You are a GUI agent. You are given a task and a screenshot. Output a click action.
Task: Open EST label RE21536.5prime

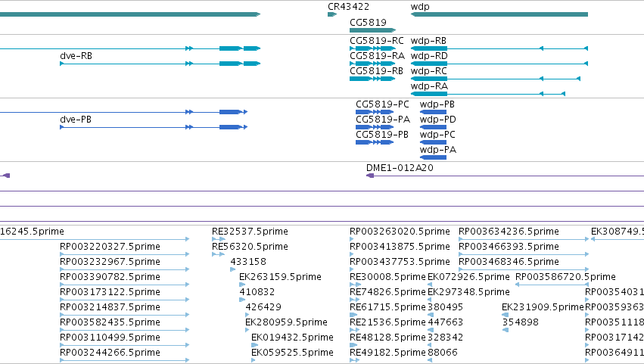tap(387, 322)
